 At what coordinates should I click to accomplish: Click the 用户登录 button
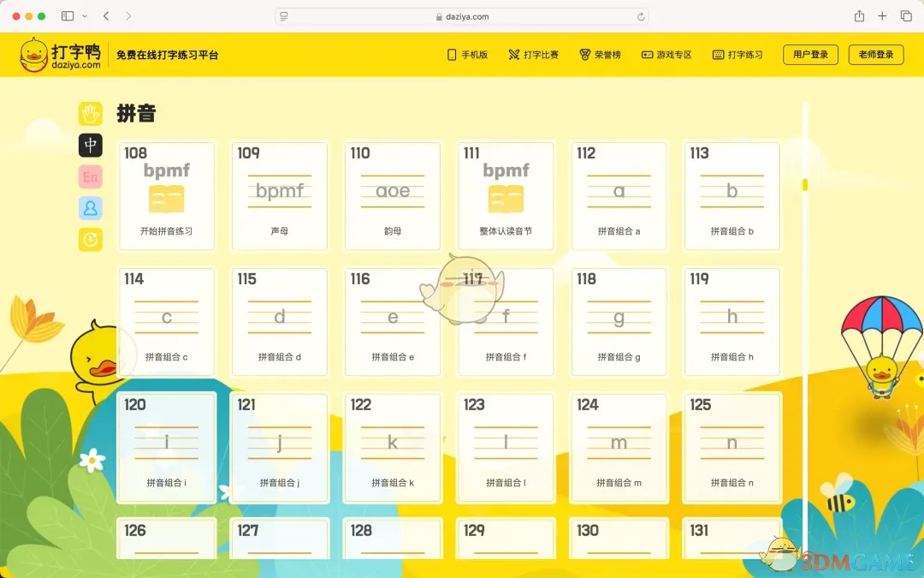(x=809, y=53)
